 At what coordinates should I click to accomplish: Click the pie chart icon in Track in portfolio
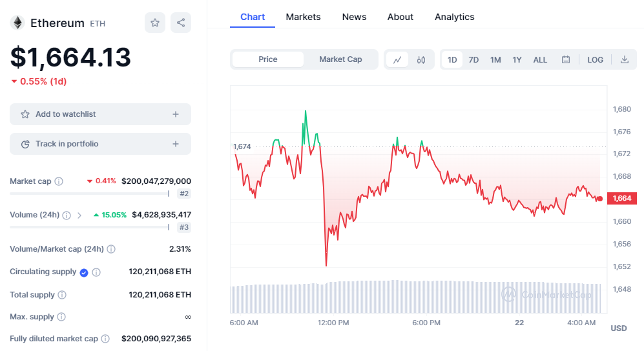[x=25, y=144]
